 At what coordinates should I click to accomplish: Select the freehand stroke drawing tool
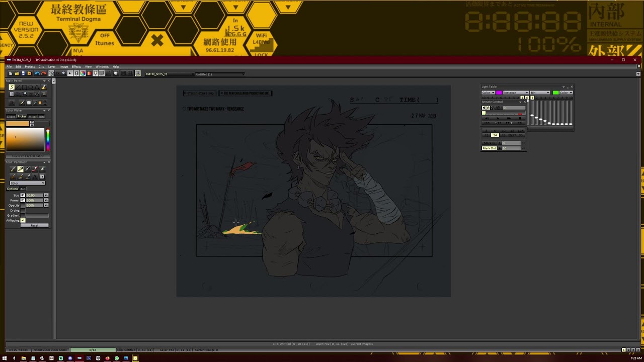coord(12,87)
